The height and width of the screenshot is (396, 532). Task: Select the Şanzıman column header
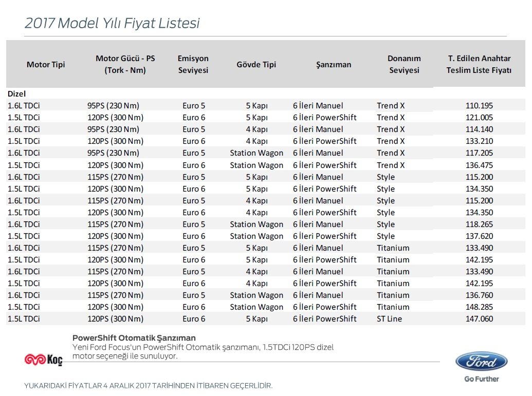tap(334, 64)
